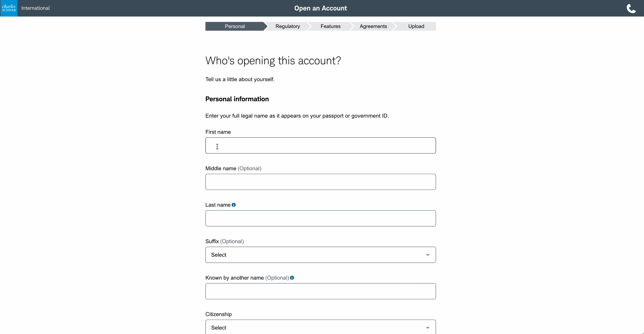Focus the First name text field
The image size is (644, 334).
(320, 146)
